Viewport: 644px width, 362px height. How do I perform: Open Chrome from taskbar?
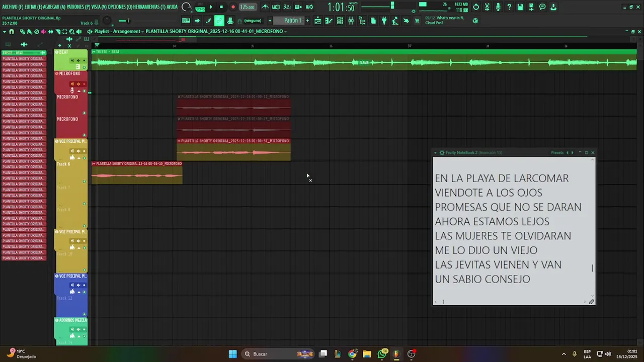352,354
